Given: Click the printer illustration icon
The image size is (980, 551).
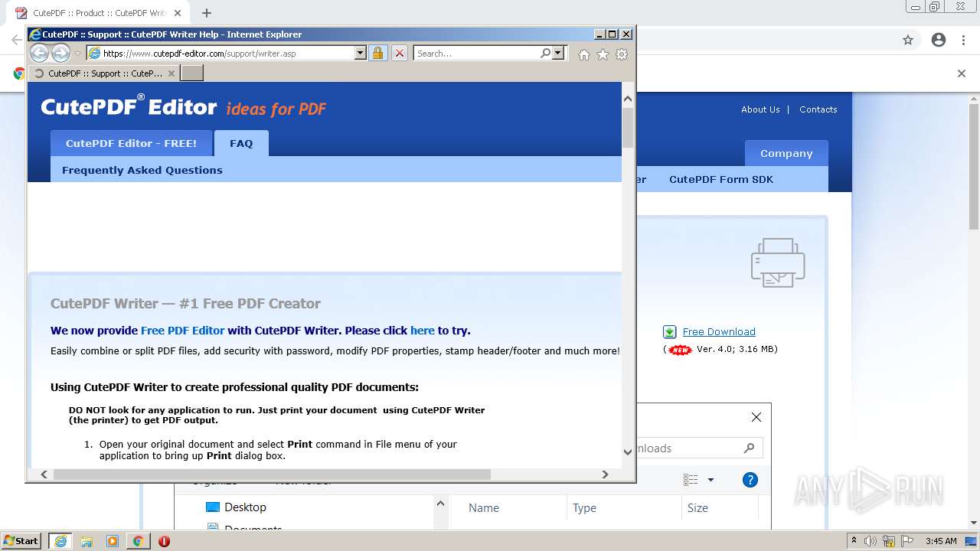Looking at the screenshot, I should (778, 262).
